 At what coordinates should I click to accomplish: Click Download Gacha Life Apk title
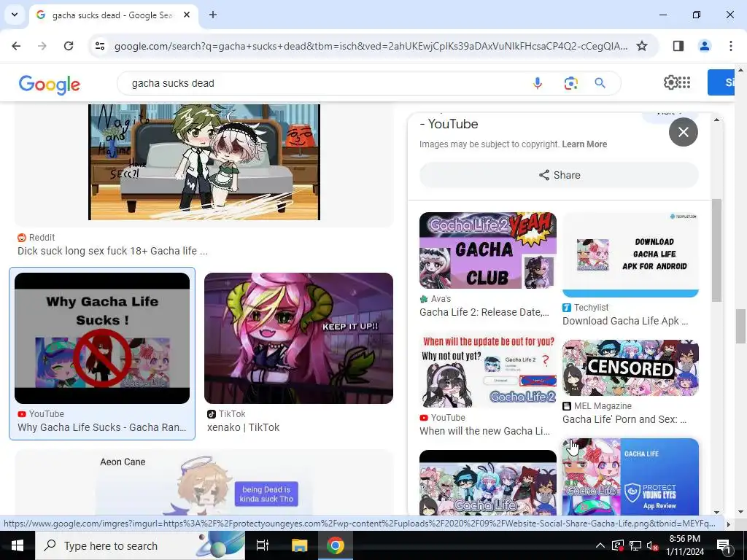click(x=625, y=321)
